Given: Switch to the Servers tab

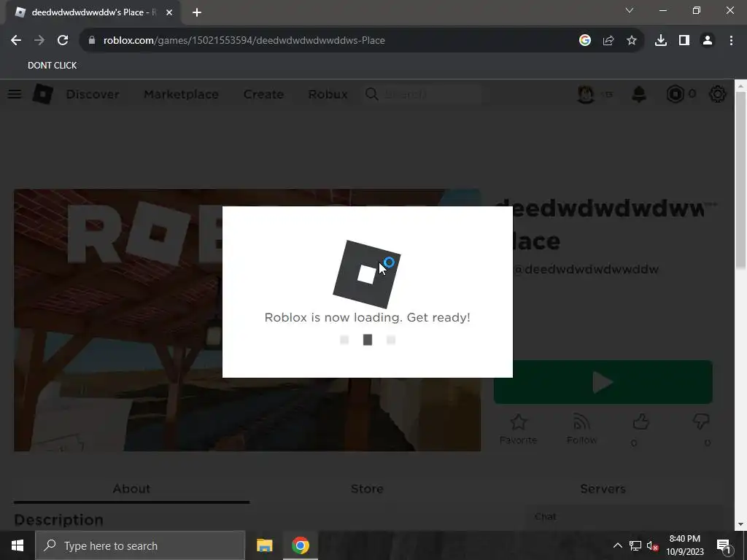Looking at the screenshot, I should [x=603, y=489].
